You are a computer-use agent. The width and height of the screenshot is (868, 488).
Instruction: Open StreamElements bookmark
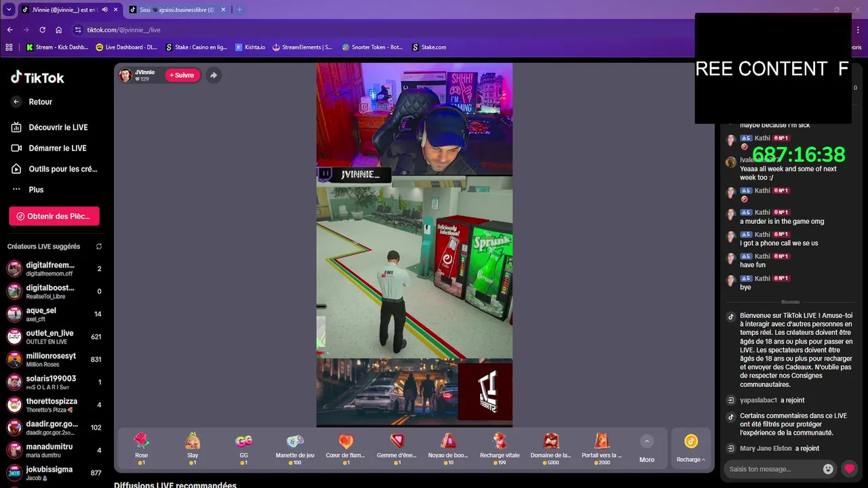pyautogui.click(x=302, y=47)
